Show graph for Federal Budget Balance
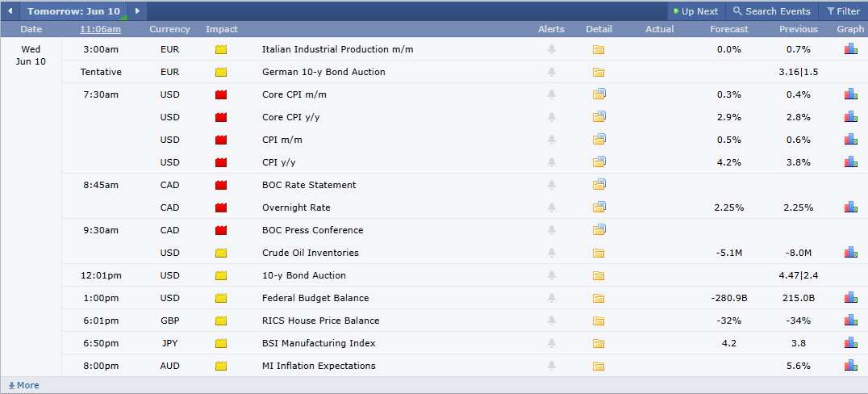The image size is (868, 394). [851, 298]
